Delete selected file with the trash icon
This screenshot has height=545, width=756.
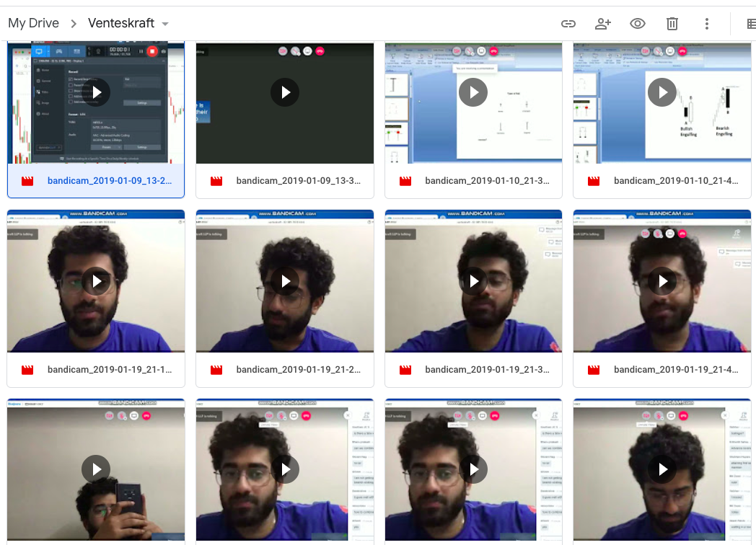coord(672,24)
